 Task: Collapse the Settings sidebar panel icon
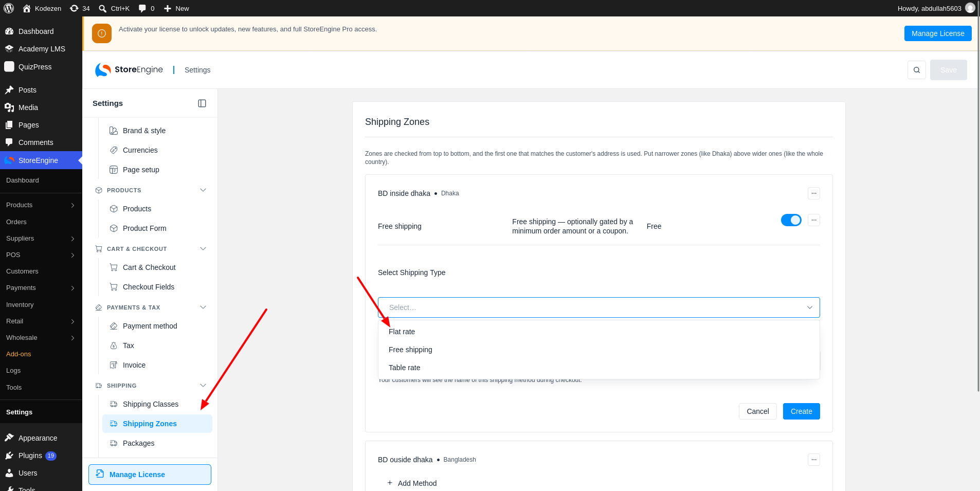tap(202, 103)
